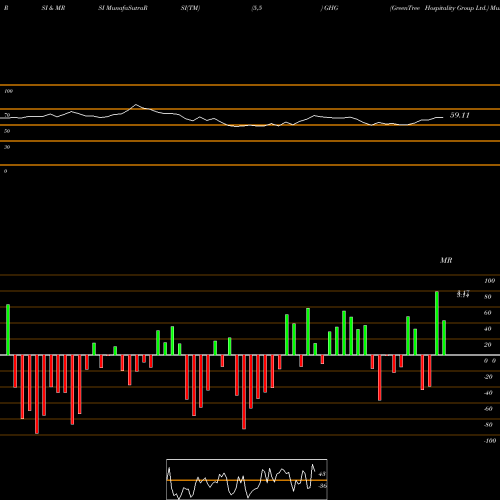Click the overlapping MR value label beside last bars
This screenshot has height=500, width=500.
click(x=463, y=294)
